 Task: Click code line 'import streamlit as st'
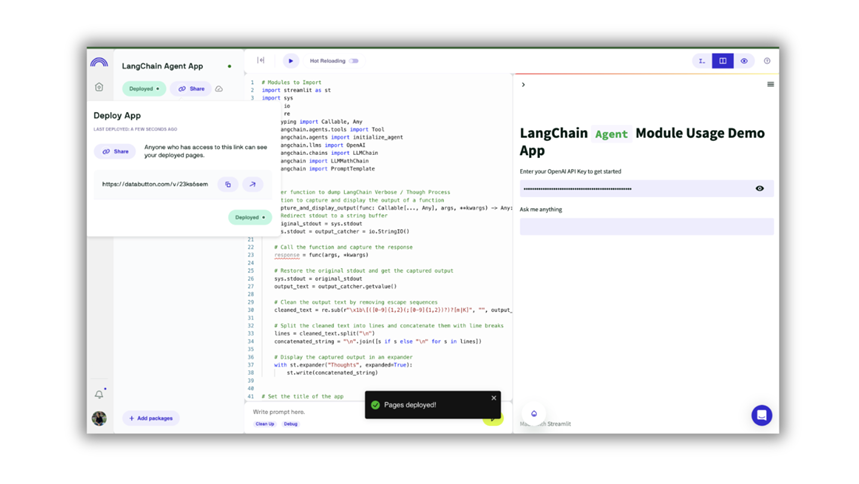coord(296,90)
